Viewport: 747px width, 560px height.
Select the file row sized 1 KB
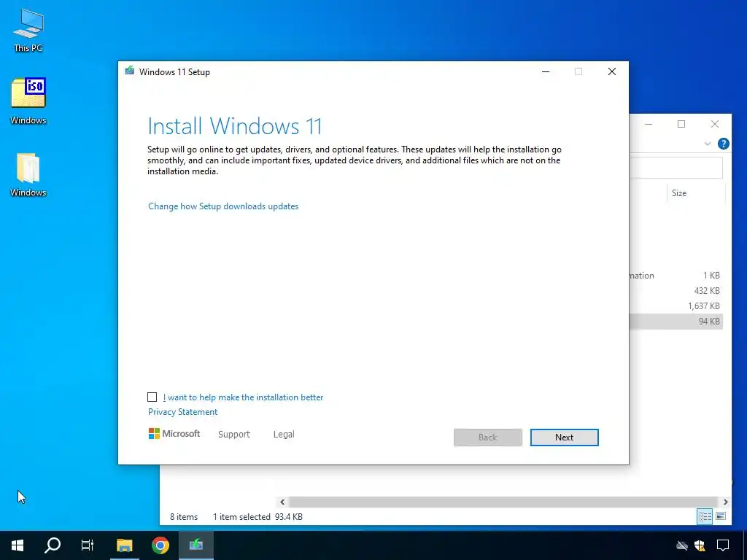coord(676,275)
